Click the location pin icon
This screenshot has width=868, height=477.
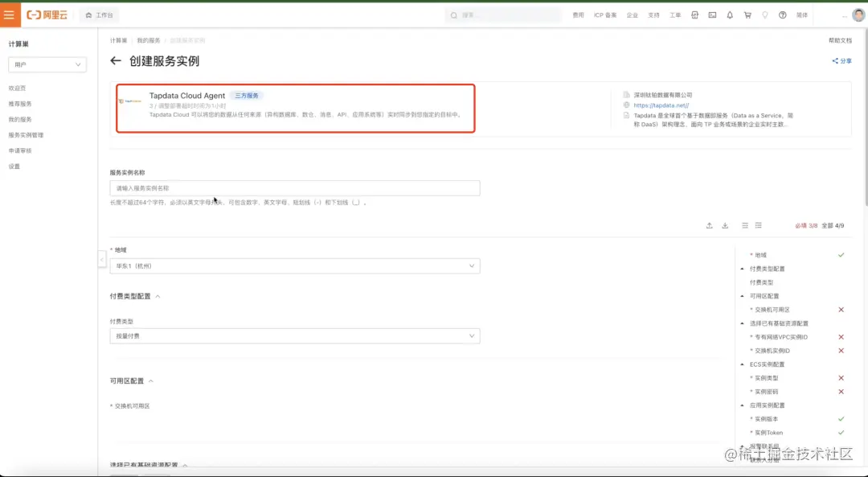[765, 15]
